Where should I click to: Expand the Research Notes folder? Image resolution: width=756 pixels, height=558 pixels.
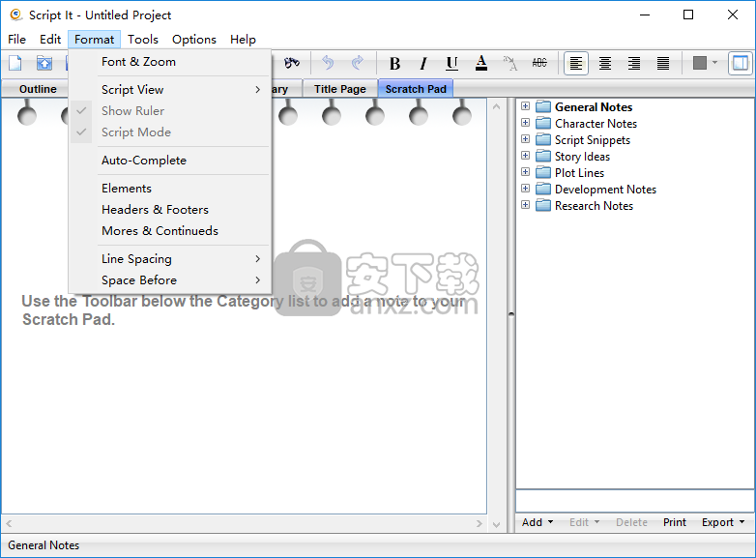pos(526,204)
